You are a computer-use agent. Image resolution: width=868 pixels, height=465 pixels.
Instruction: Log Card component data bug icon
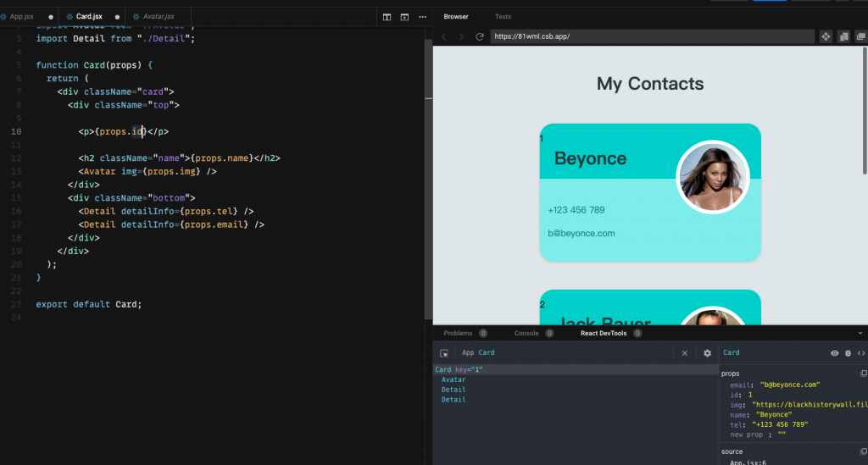[x=848, y=352]
